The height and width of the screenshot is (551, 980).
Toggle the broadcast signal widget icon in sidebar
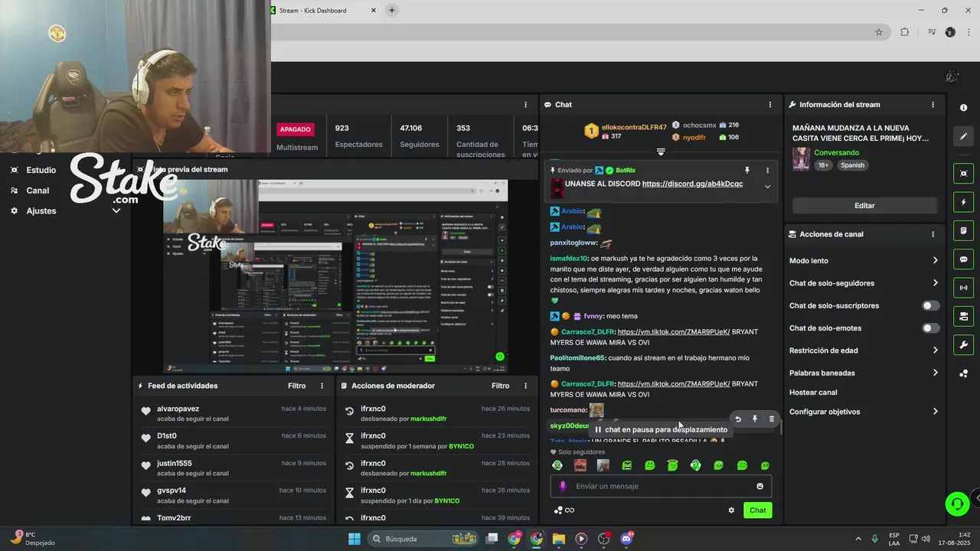[963, 288]
